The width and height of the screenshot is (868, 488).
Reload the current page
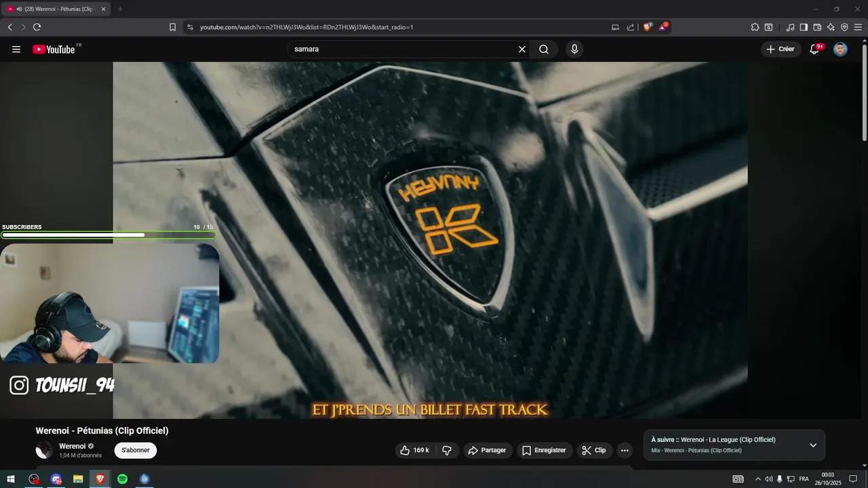[x=37, y=27]
